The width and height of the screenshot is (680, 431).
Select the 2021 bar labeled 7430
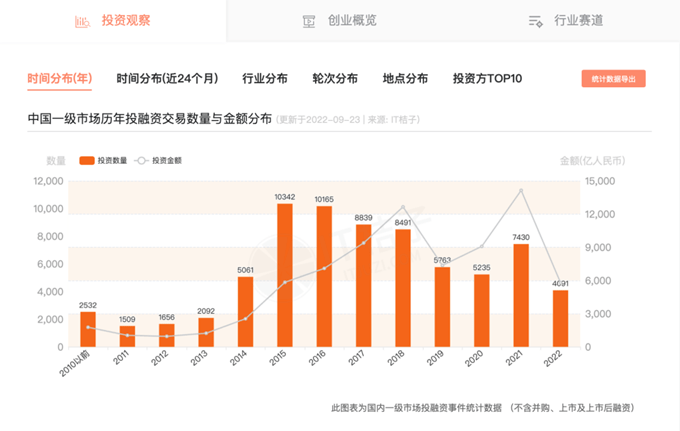(520, 295)
